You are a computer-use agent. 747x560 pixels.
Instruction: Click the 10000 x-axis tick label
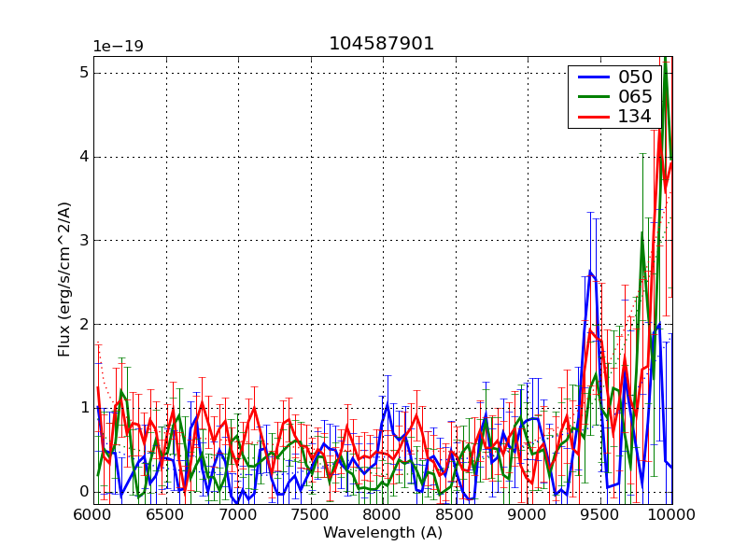coord(670,514)
